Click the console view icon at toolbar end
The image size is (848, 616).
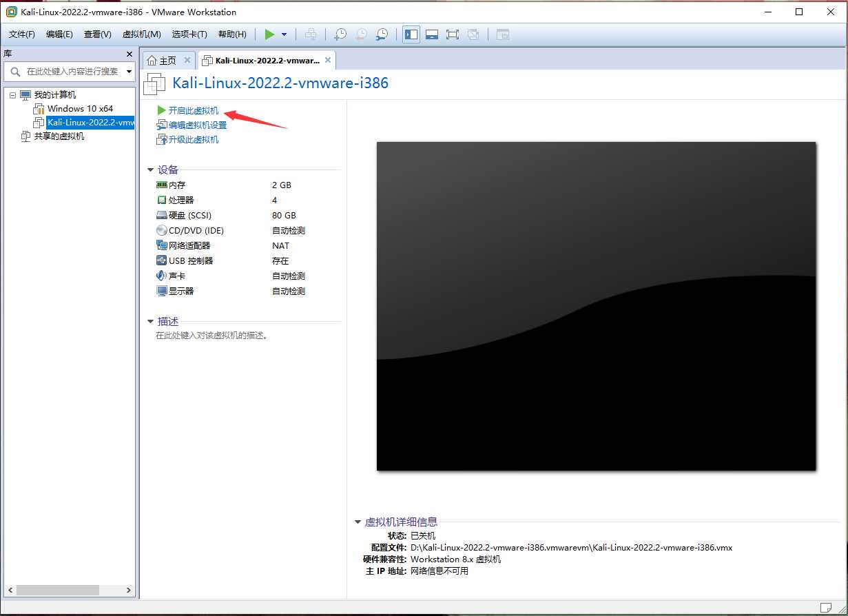click(503, 34)
